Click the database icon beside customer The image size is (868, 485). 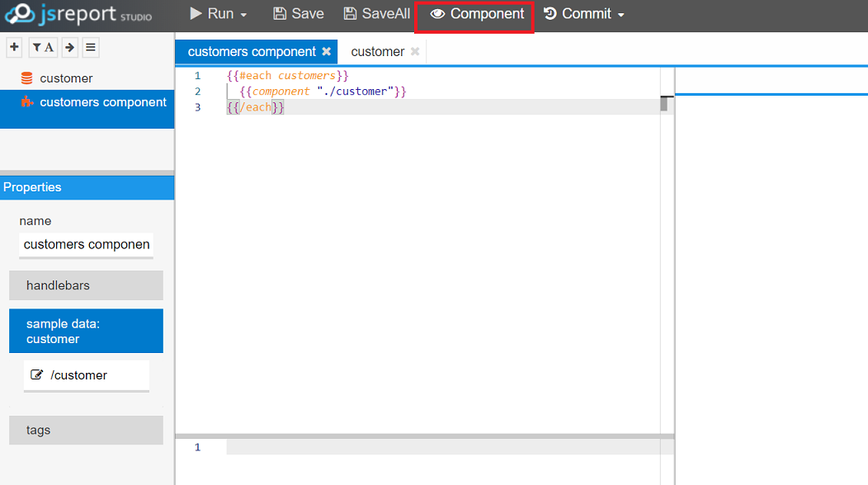[x=26, y=78]
